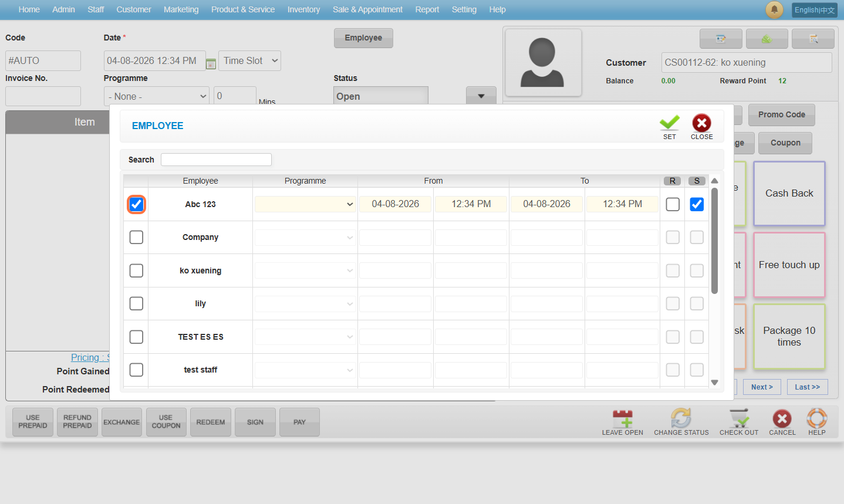Click the scroll down arrow of employee list
This screenshot has height=504, width=844.
(714, 383)
